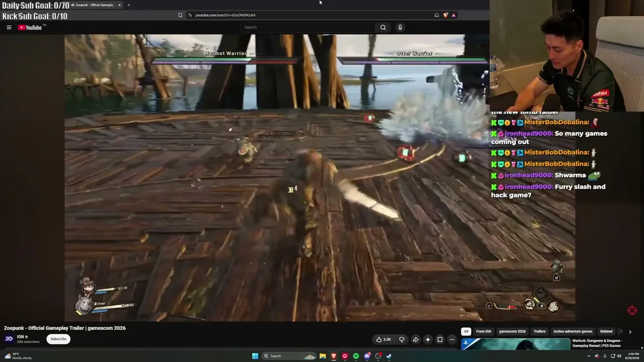
Task: Save the video with bookmark icon
Action: [x=440, y=339]
